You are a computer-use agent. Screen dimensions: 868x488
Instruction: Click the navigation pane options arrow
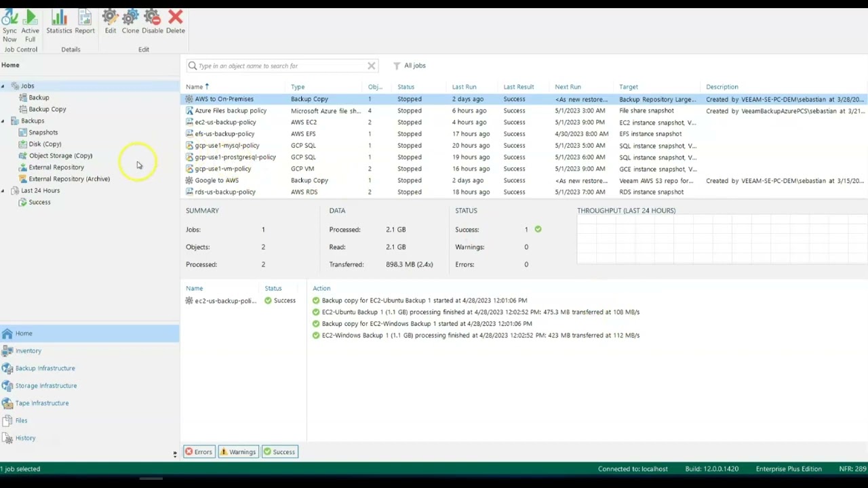pos(174,454)
